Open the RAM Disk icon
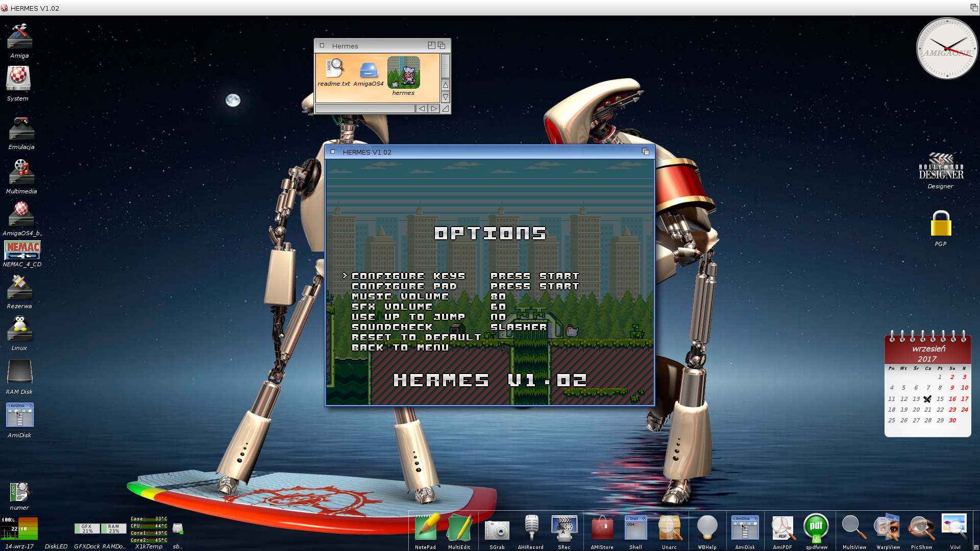 pyautogui.click(x=19, y=372)
